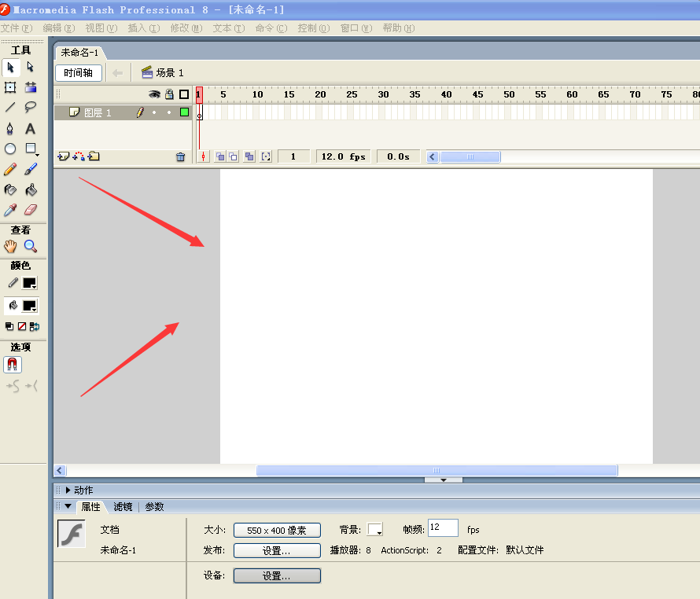The image size is (700, 599).
Task: Open the 插入 (Insert) menu
Action: (x=143, y=28)
